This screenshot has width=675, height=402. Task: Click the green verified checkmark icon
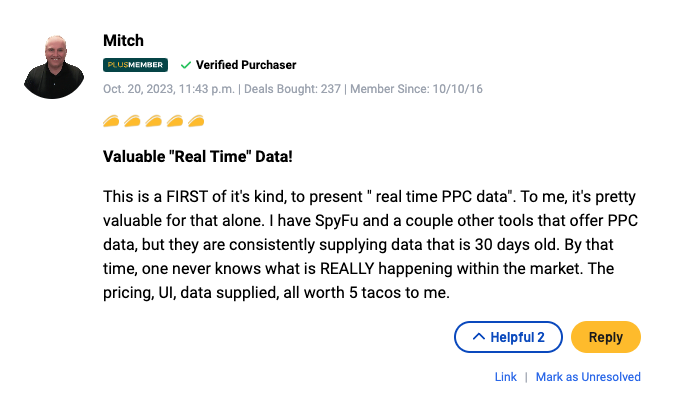(186, 65)
